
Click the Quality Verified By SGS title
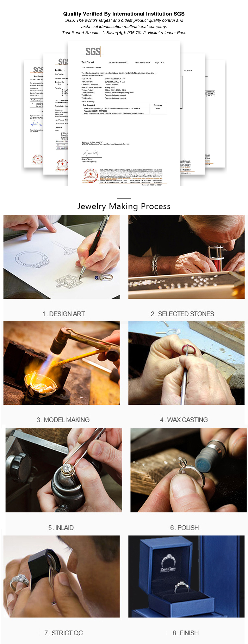tap(124, 14)
